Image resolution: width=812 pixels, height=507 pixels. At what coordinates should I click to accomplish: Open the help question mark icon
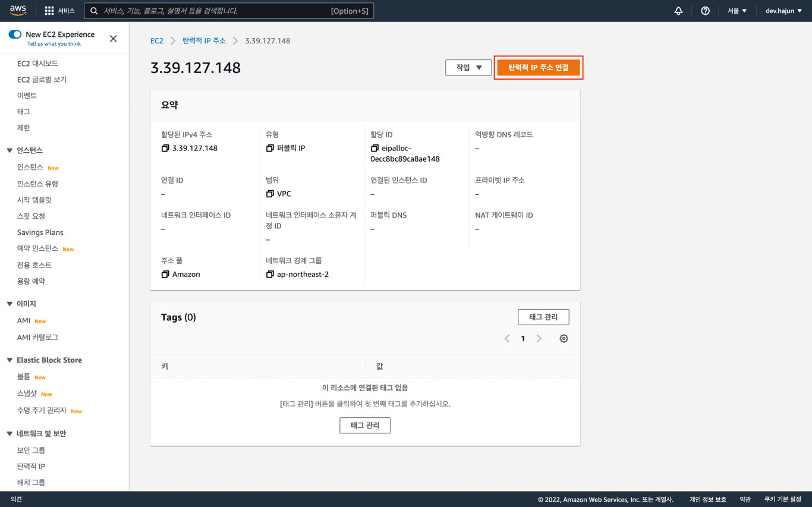[705, 11]
